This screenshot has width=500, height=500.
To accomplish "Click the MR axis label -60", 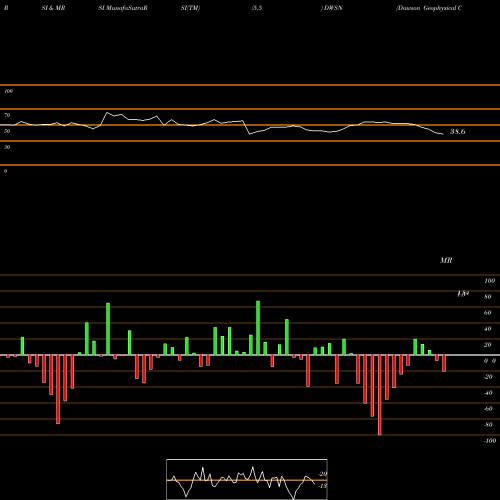I will (x=488, y=409).
